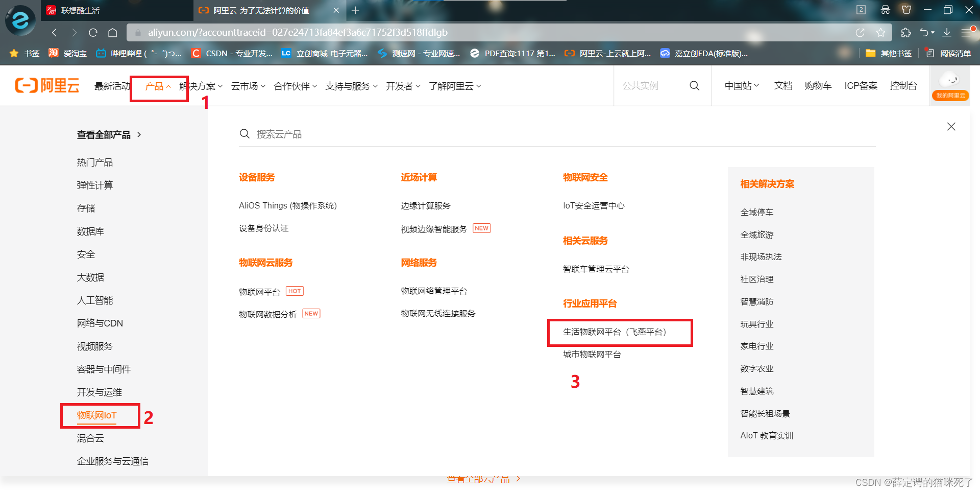Select the 混合云 category
The width and height of the screenshot is (980, 492).
(x=90, y=438)
